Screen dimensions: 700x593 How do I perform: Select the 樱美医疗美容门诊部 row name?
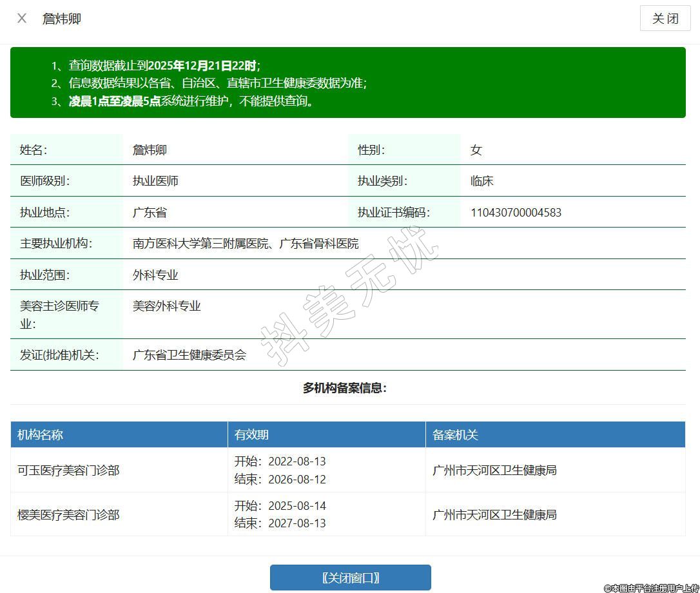point(68,515)
